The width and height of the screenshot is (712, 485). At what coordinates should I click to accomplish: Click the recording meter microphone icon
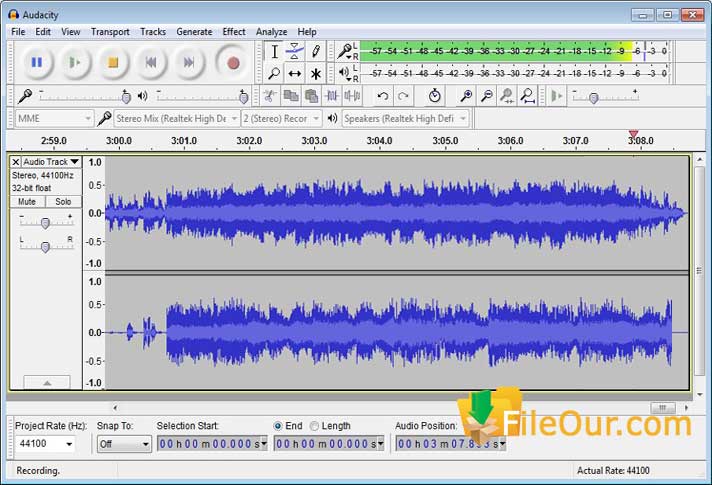pos(344,51)
